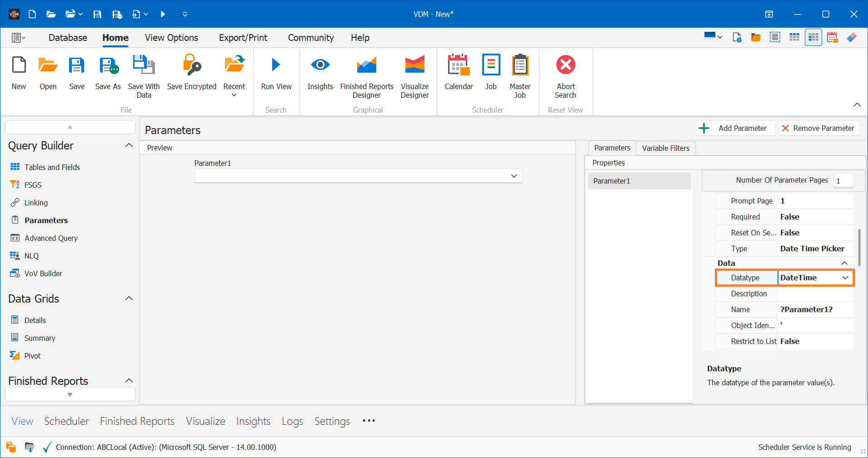The height and width of the screenshot is (458, 868).
Task: Click quick-access run view icon
Action: 163,14
